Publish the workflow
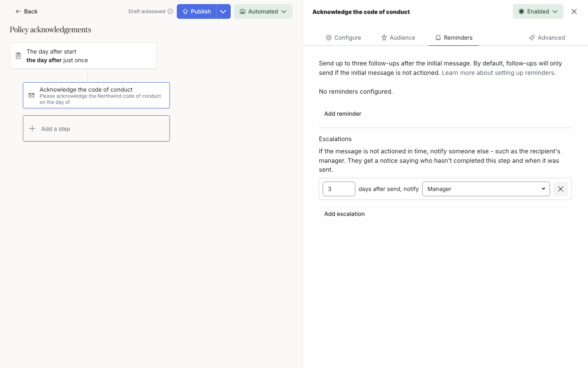This screenshot has width=588, height=368. coord(196,11)
